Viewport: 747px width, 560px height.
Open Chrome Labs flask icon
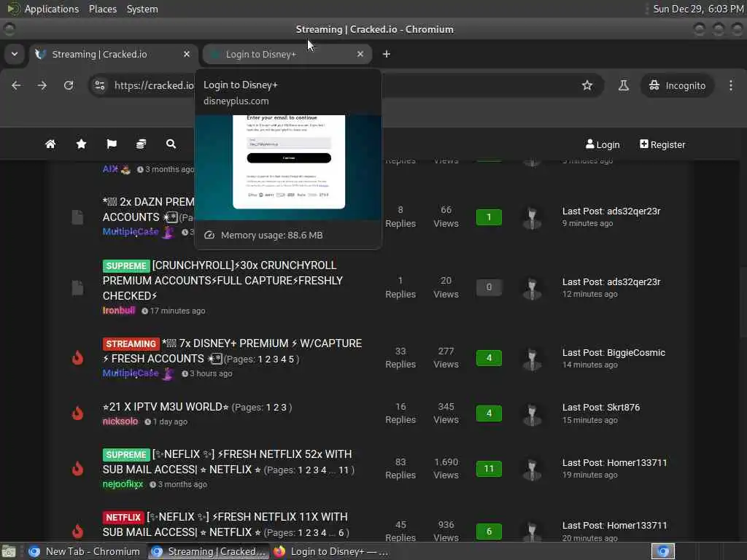[x=623, y=85]
